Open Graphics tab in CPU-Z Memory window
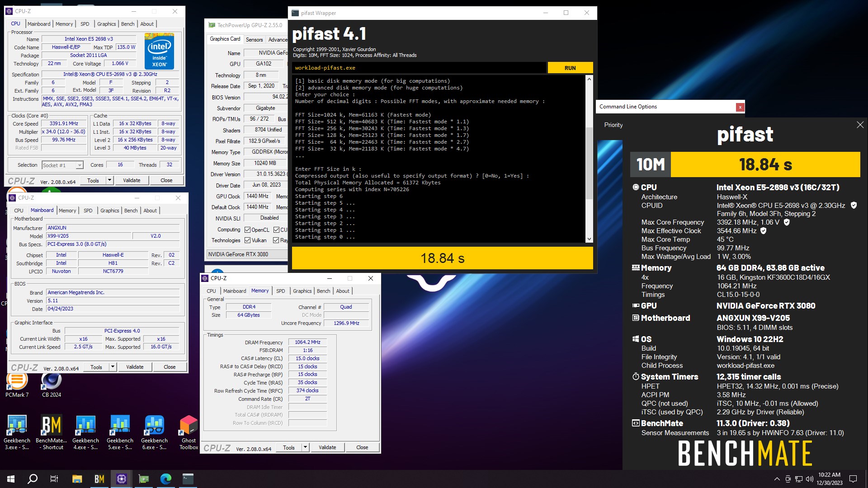This screenshot has height=488, width=868. coord(302,291)
